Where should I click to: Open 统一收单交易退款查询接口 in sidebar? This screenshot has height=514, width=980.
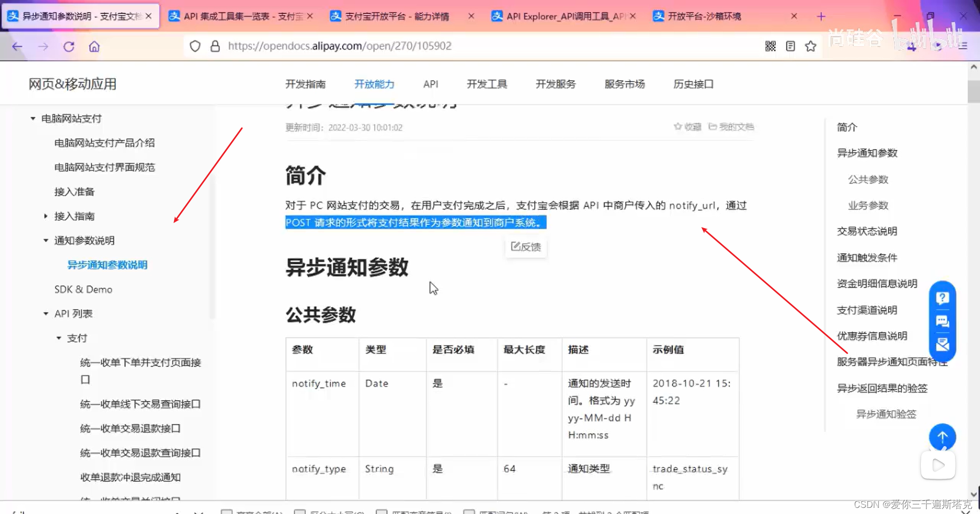point(140,453)
